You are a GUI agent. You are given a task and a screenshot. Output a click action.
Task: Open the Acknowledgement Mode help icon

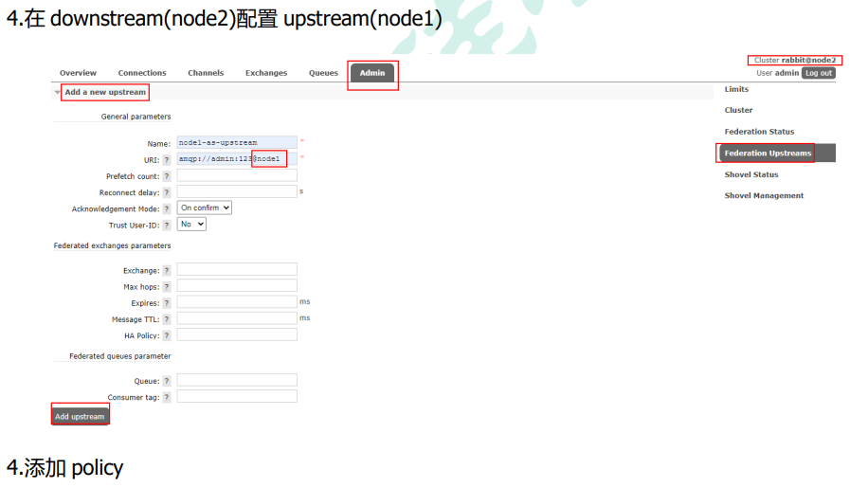[167, 209]
